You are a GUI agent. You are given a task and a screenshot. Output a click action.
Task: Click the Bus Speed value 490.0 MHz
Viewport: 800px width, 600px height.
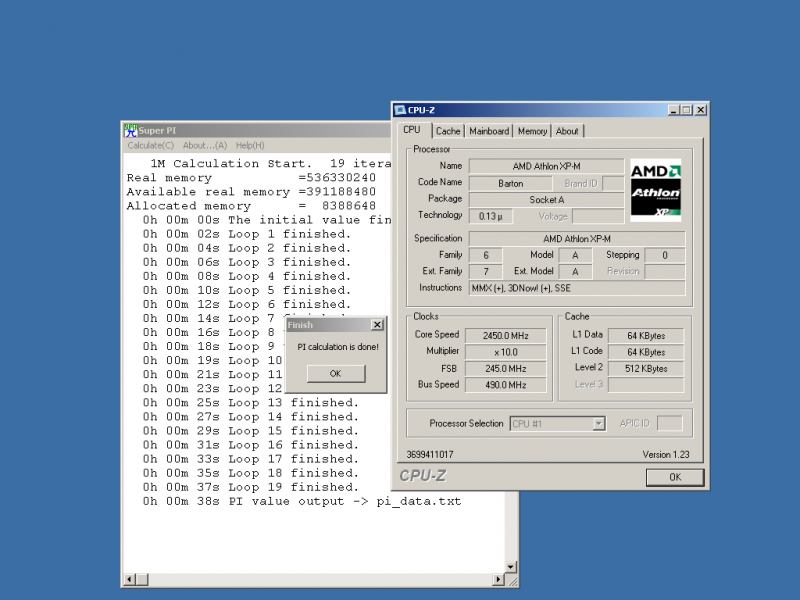[506, 385]
